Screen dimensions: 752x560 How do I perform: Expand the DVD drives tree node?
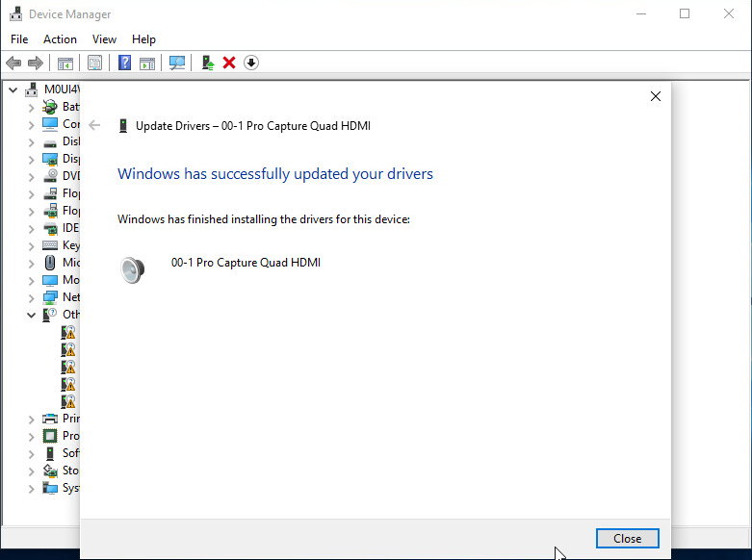pos(31,177)
